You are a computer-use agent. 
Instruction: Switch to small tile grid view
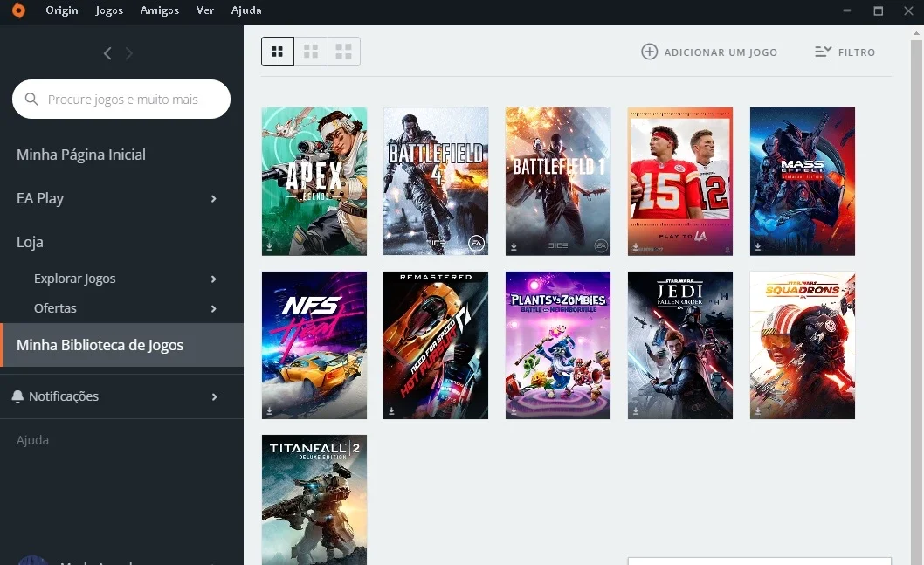pos(278,52)
